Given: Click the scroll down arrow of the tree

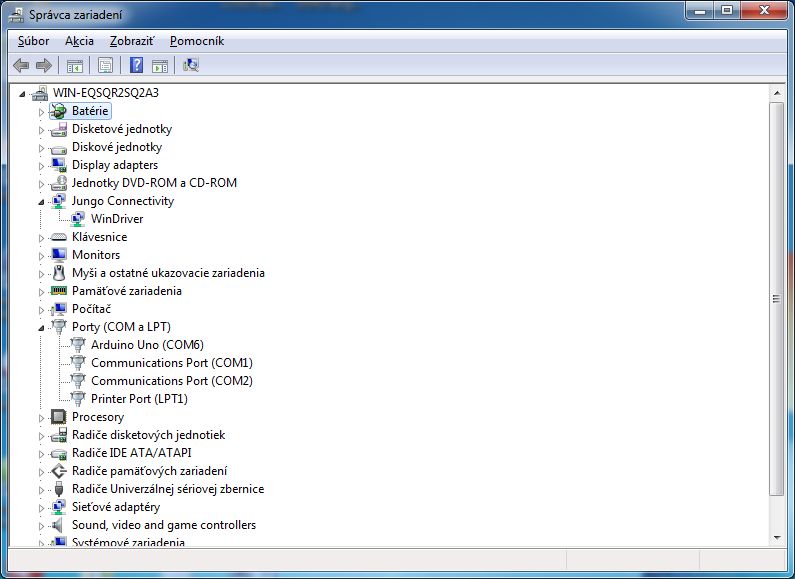Looking at the screenshot, I should [777, 538].
